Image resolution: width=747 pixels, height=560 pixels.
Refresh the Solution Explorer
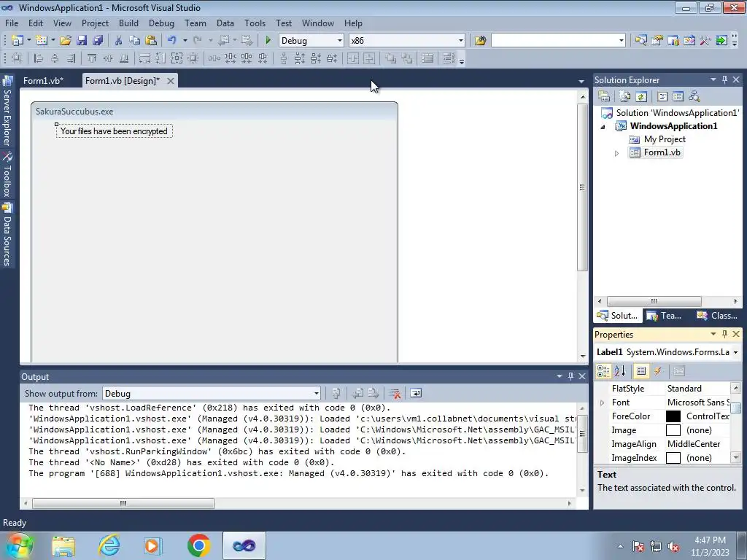click(641, 97)
